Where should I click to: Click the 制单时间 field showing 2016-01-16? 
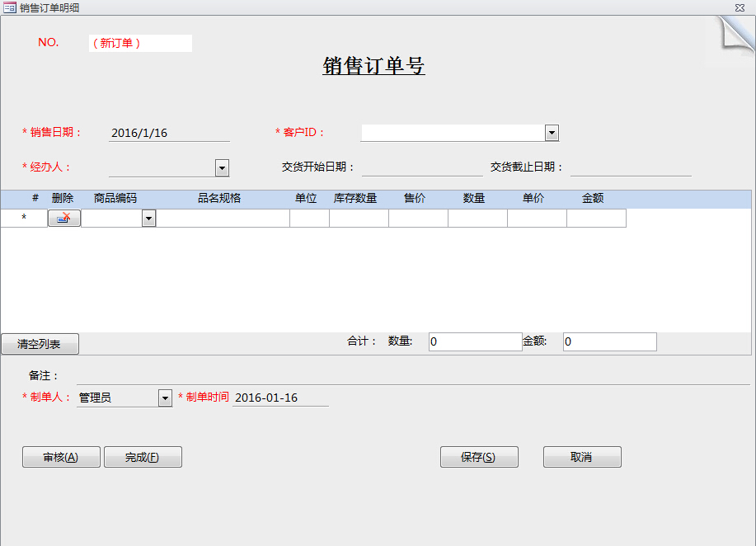[x=280, y=398]
